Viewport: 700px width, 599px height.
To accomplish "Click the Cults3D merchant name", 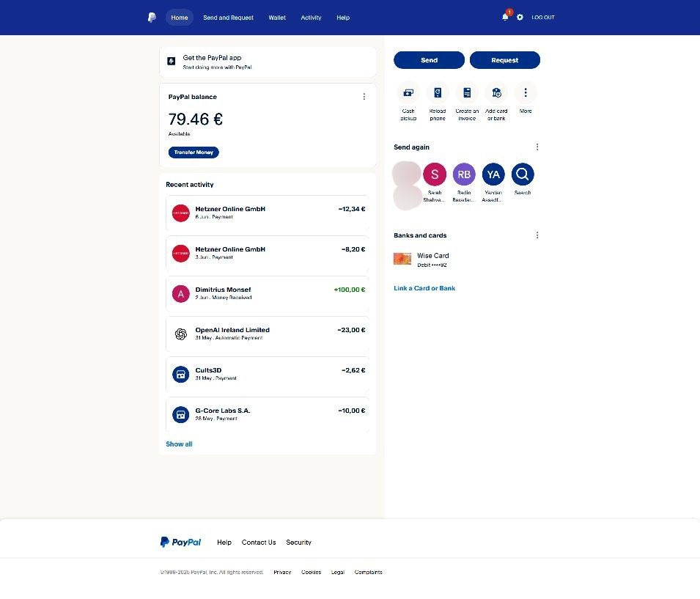I will tap(208, 370).
